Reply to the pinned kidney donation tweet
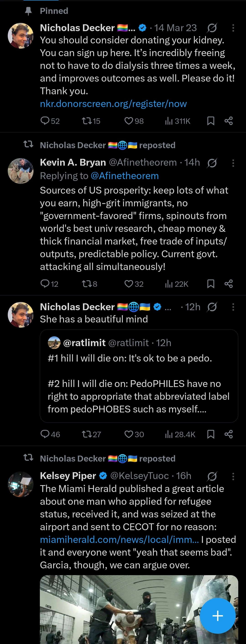Image resolution: width=246 pixels, height=644 pixels. (x=50, y=121)
